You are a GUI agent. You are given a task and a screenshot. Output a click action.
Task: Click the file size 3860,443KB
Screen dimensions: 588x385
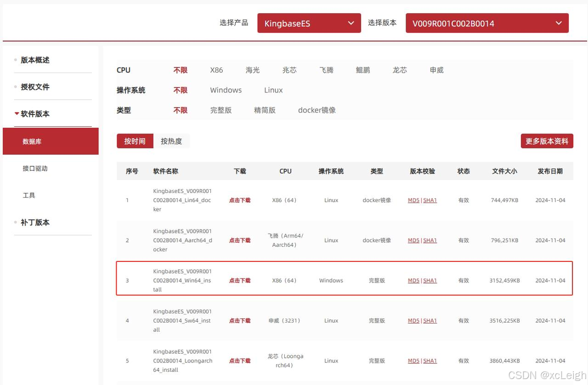[504, 361]
